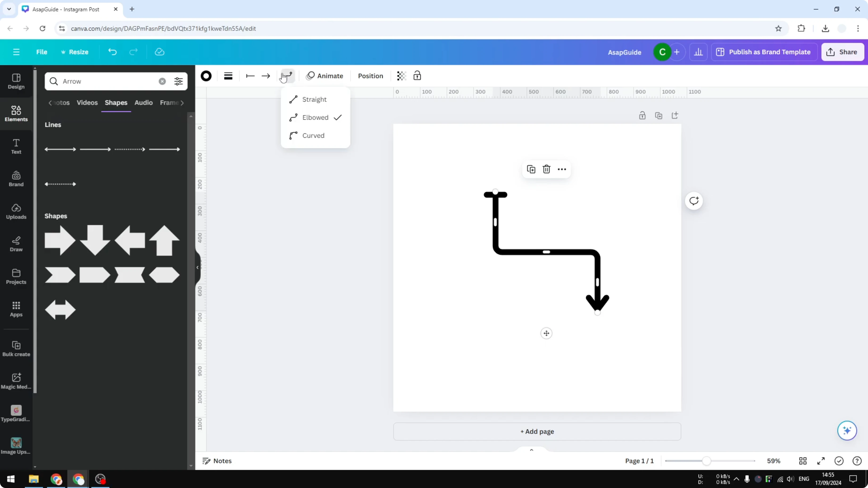868x488 pixels.
Task: Open the Draw sidebar panel
Action: pyautogui.click(x=16, y=244)
